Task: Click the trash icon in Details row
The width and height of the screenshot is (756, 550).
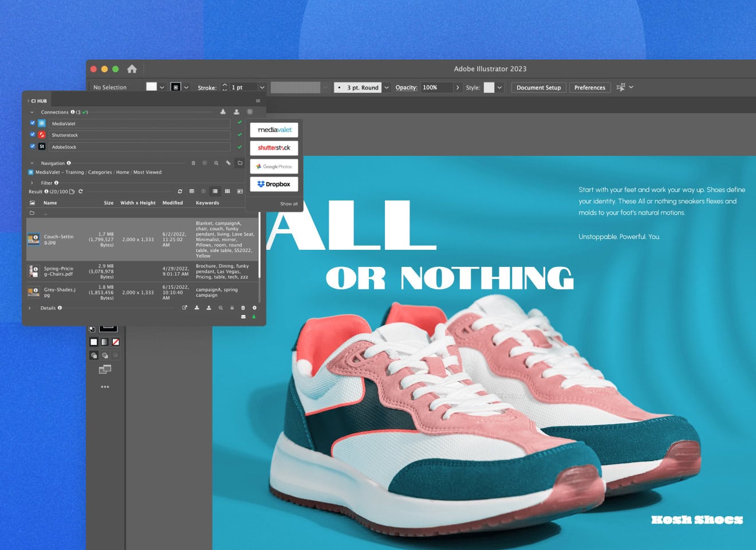Action: point(243,308)
